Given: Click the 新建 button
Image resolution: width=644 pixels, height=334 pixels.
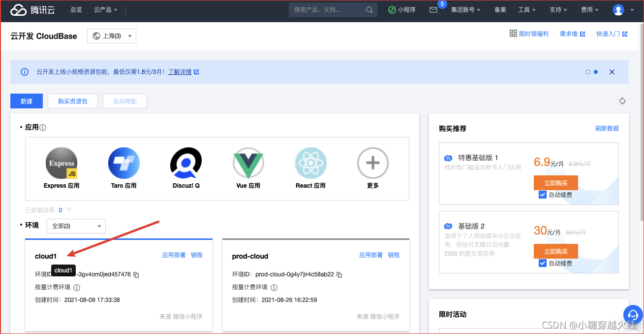Looking at the screenshot, I should point(27,101).
